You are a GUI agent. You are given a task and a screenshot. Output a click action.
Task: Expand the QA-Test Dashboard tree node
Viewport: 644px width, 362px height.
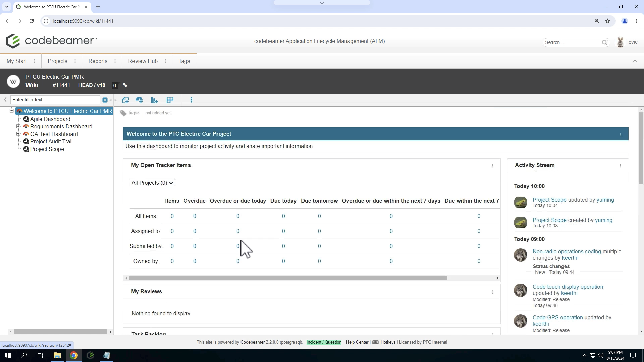[x=18, y=134]
